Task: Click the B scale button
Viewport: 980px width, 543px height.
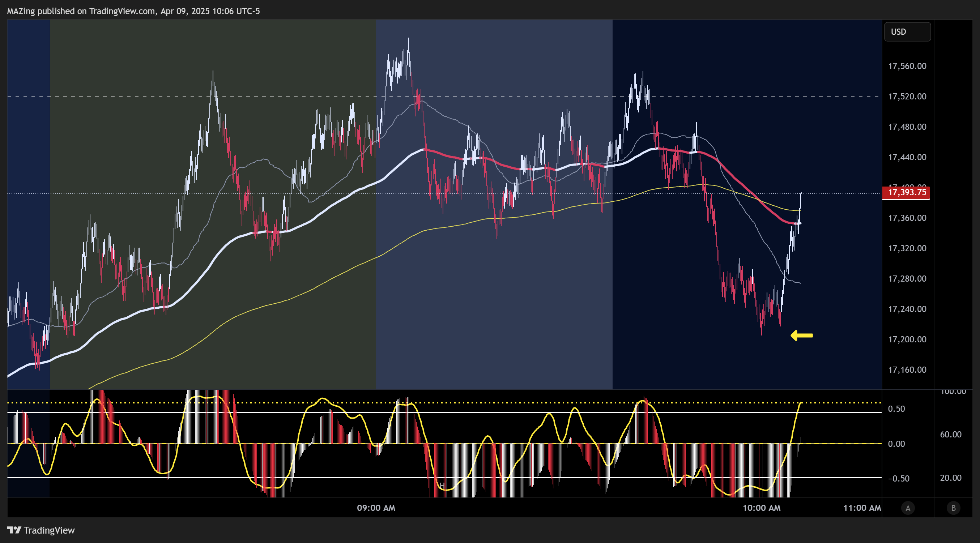Action: [x=953, y=508]
